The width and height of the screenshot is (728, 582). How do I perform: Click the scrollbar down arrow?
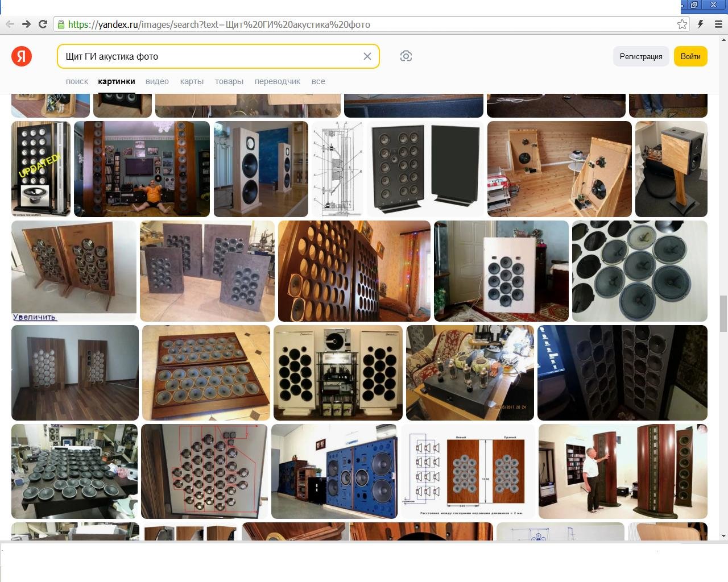point(723,535)
